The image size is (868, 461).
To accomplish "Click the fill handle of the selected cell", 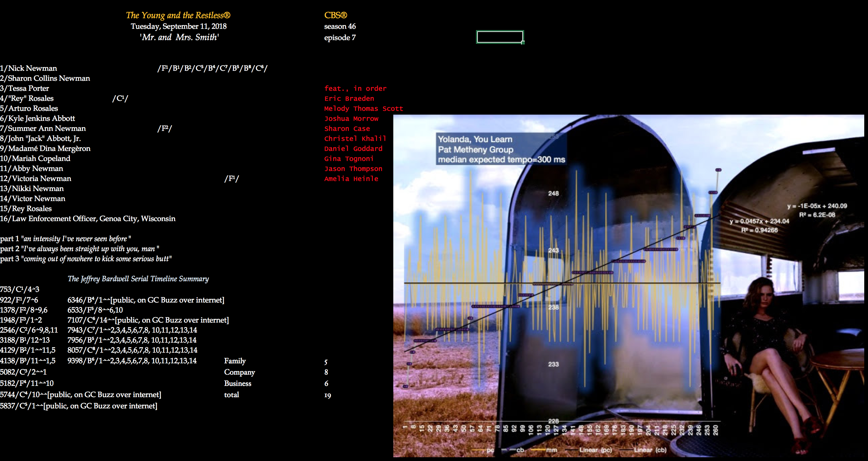I will click(x=523, y=43).
